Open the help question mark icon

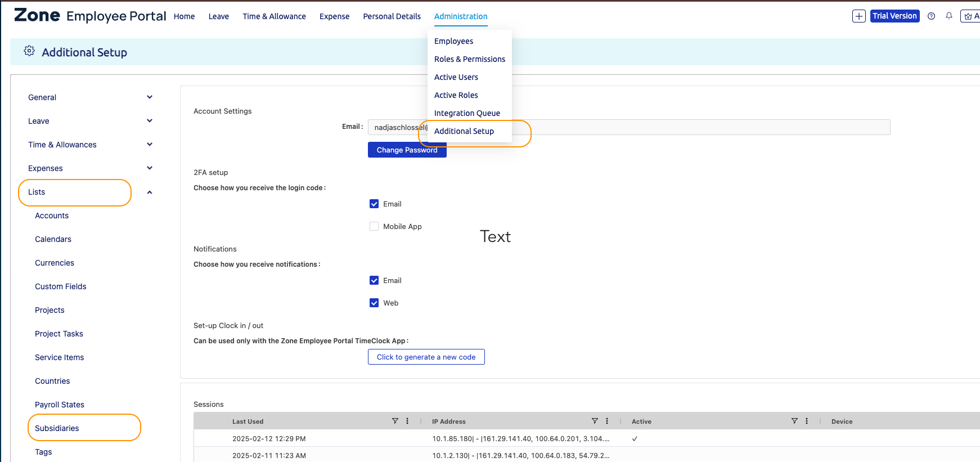click(x=931, y=16)
